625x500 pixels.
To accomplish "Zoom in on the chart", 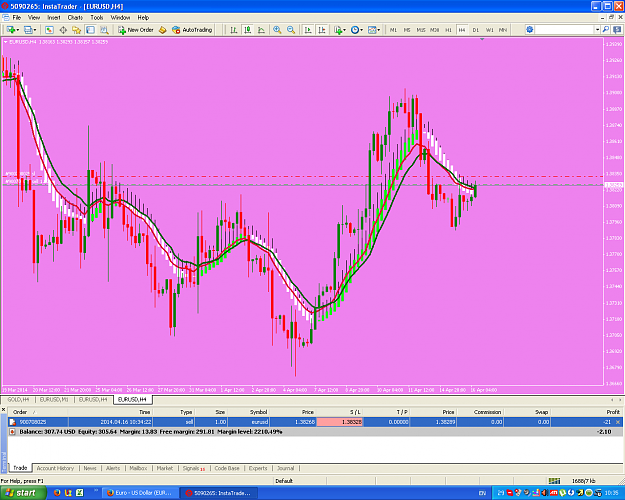I will (277, 30).
